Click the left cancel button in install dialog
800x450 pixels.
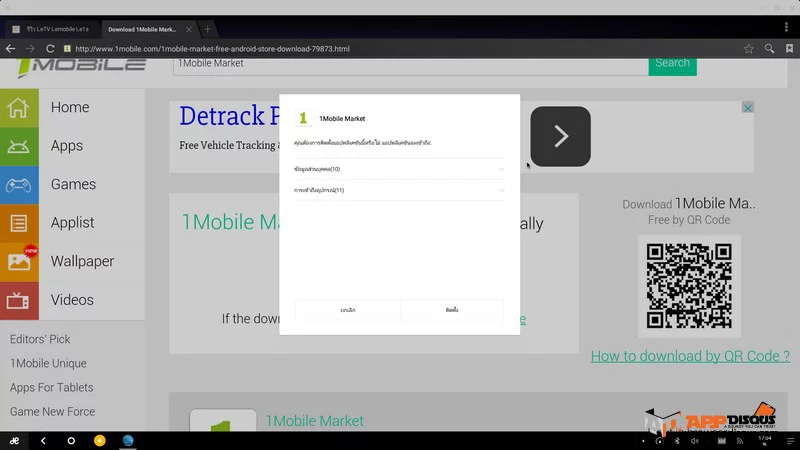(x=348, y=310)
